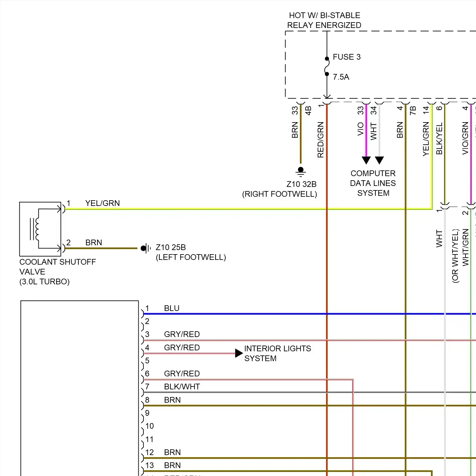Click the COMPUTER DATA LINES SYSTEM reference
The image size is (476, 476).
click(x=373, y=183)
